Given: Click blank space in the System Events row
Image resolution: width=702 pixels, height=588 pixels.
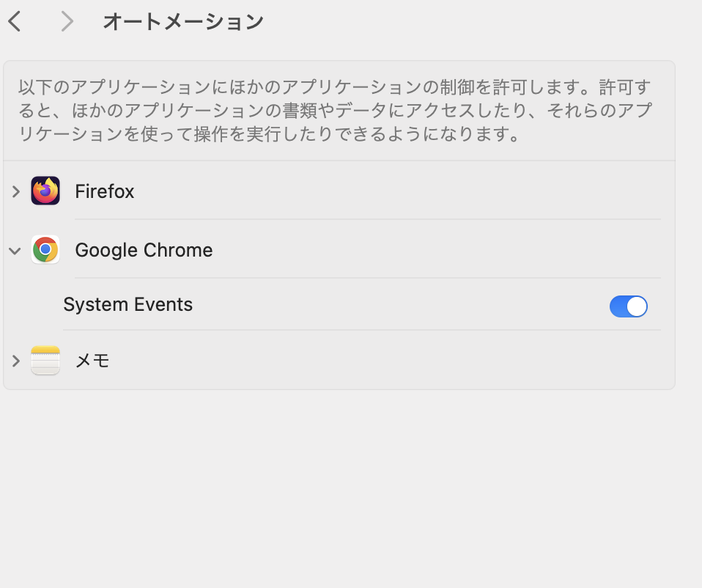Looking at the screenshot, I should coord(399,305).
